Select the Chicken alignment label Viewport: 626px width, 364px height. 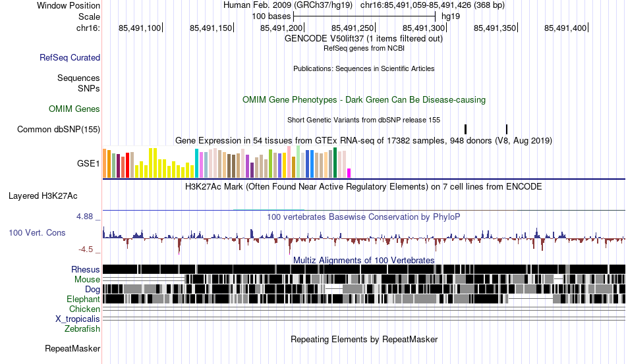click(x=84, y=309)
